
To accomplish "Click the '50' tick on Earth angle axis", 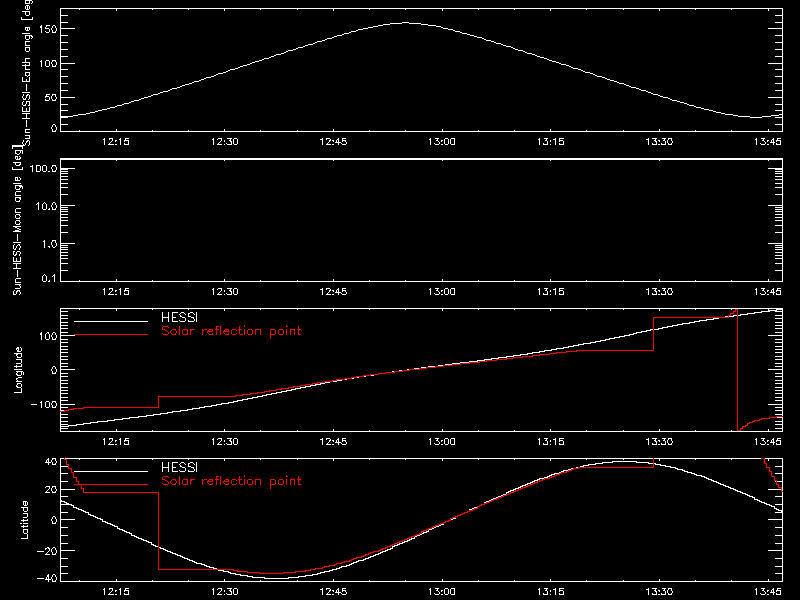I will point(51,97).
